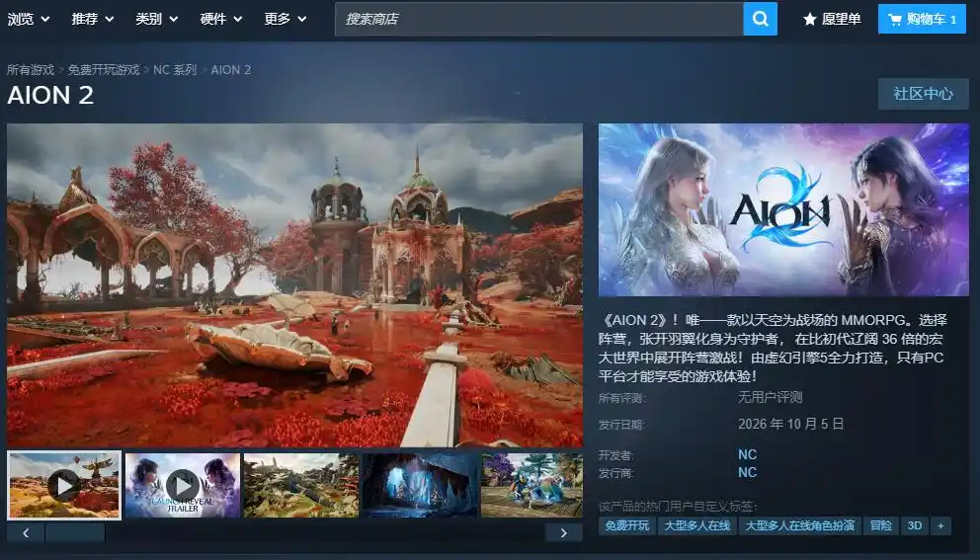Click the release date 2026 年 10 月 5 日
The image size is (980, 560).
[790, 424]
